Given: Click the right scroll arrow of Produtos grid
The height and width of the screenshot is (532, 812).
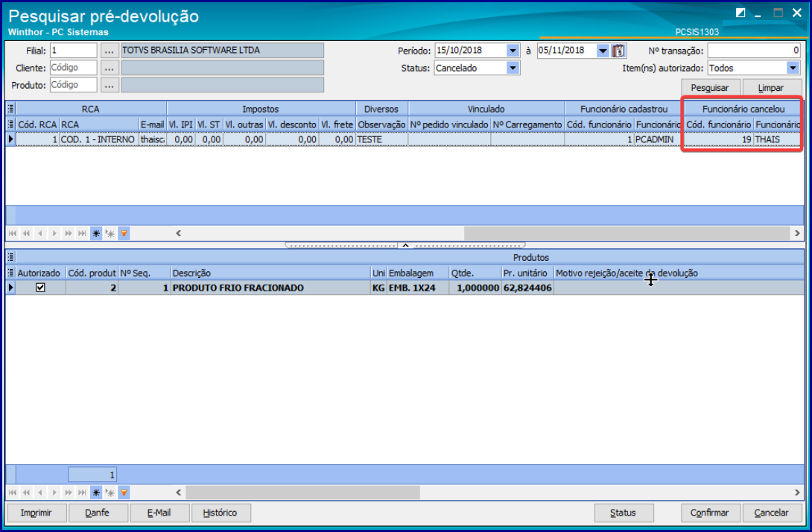Looking at the screenshot, I should click(797, 493).
